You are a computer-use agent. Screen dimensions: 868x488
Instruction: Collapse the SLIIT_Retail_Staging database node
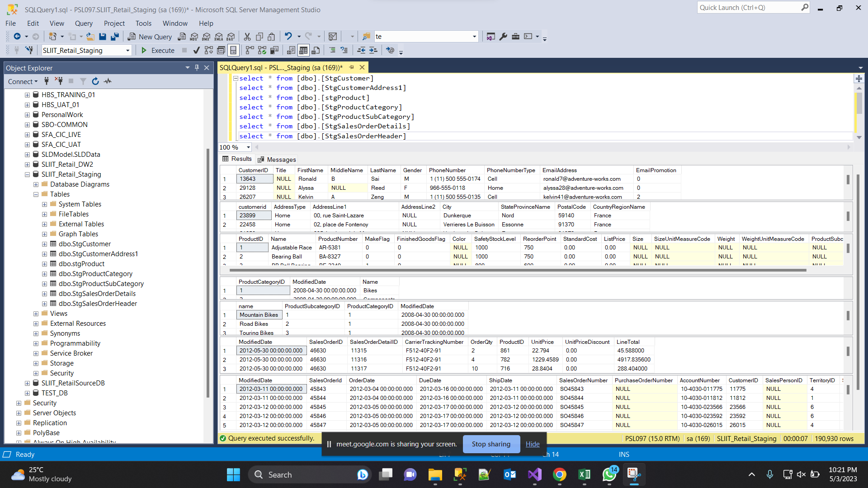point(27,174)
